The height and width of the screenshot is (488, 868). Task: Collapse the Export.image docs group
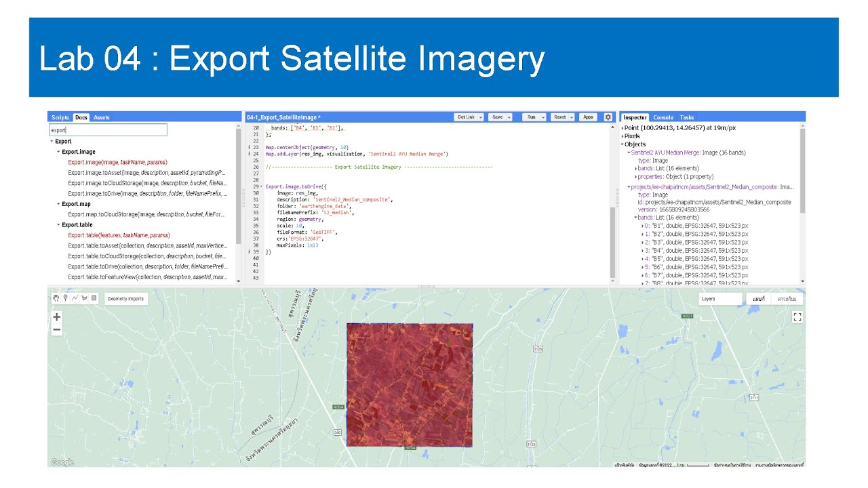[58, 152]
